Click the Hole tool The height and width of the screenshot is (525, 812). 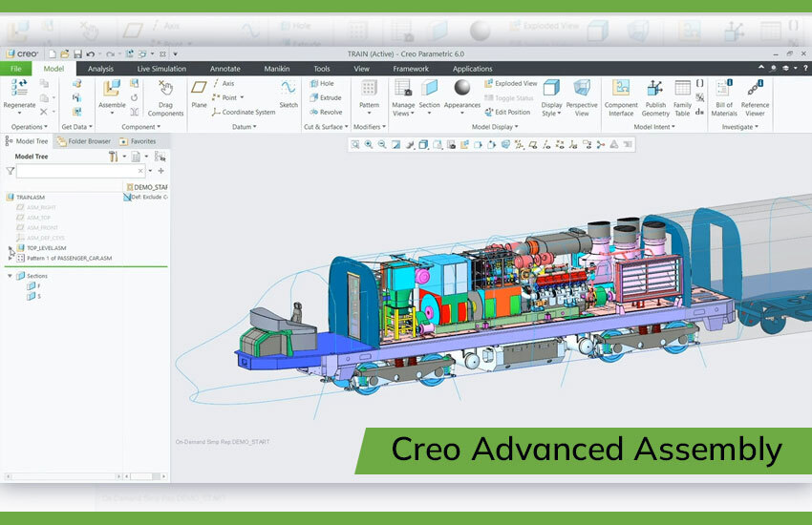click(x=322, y=83)
